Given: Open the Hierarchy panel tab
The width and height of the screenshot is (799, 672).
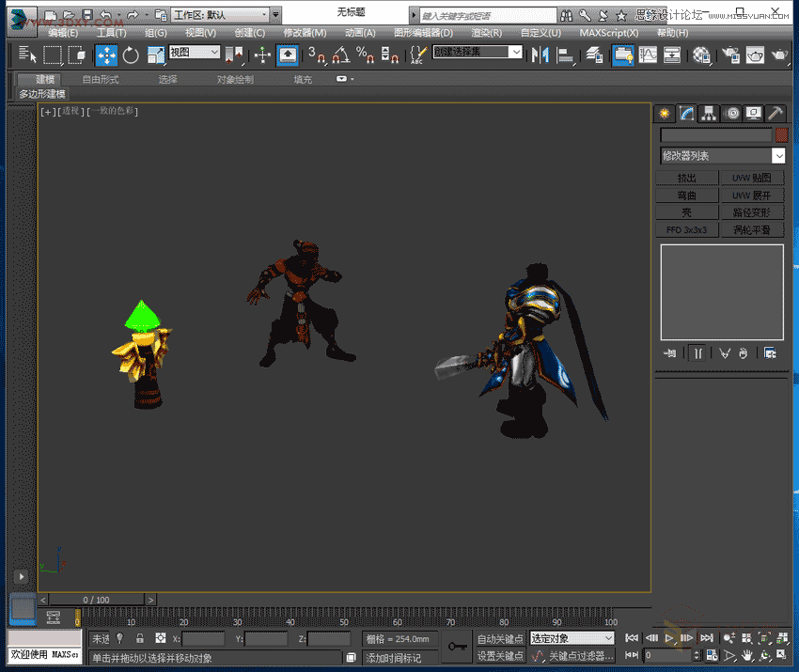Looking at the screenshot, I should pos(710,114).
